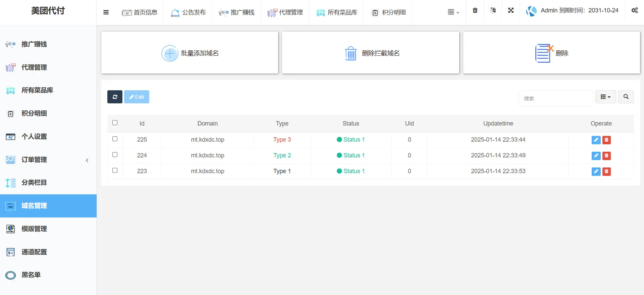Expand the 订单管理 submenu chevron

(x=87, y=160)
